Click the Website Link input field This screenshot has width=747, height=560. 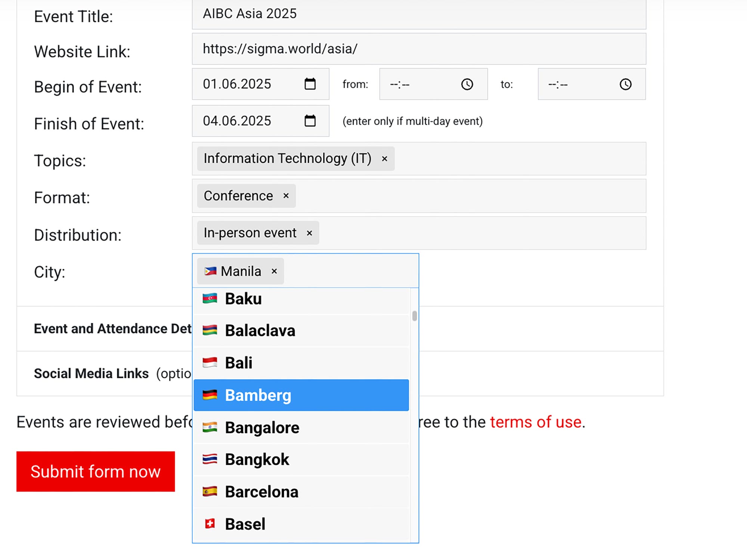419,49
